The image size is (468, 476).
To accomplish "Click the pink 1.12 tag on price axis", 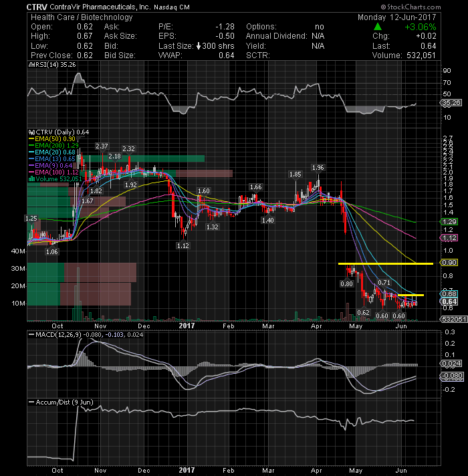I will tap(449, 238).
